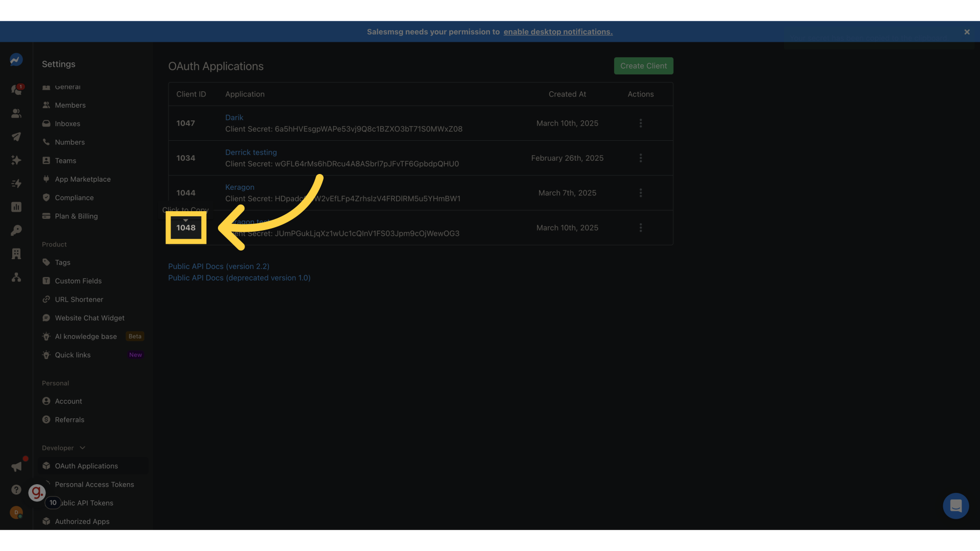The height and width of the screenshot is (551, 980).
Task: Open the help question mark icon
Action: coord(16,490)
